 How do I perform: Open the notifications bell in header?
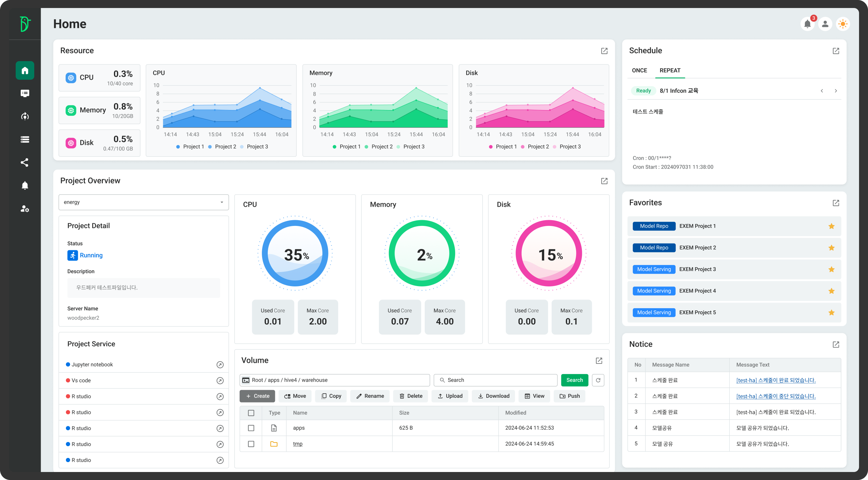click(x=807, y=24)
